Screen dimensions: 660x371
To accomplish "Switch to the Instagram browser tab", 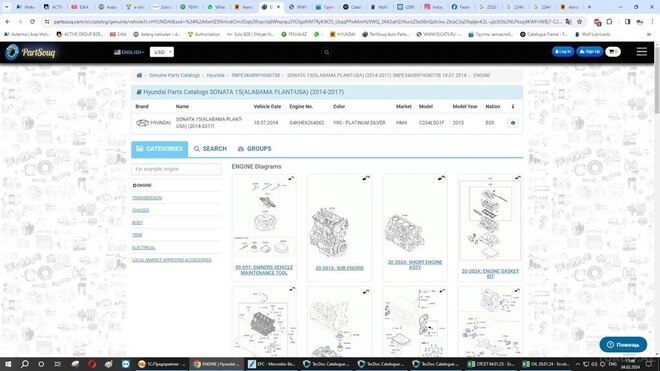I will pos(433,7).
